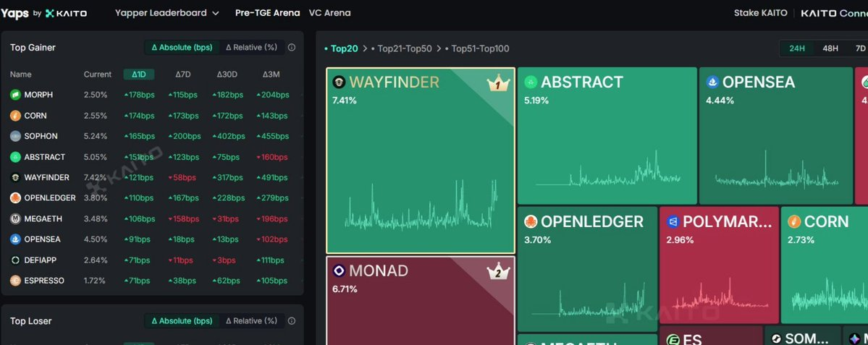Open the VC Arena tab

point(329,13)
